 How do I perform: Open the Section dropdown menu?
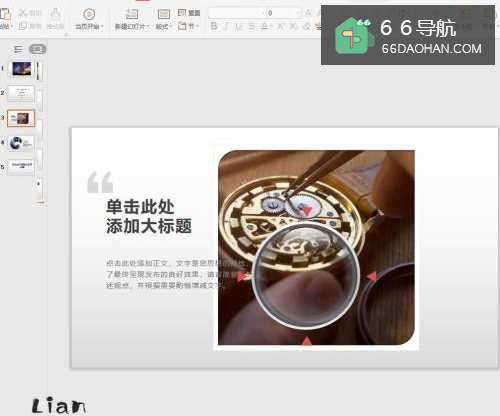(189, 26)
